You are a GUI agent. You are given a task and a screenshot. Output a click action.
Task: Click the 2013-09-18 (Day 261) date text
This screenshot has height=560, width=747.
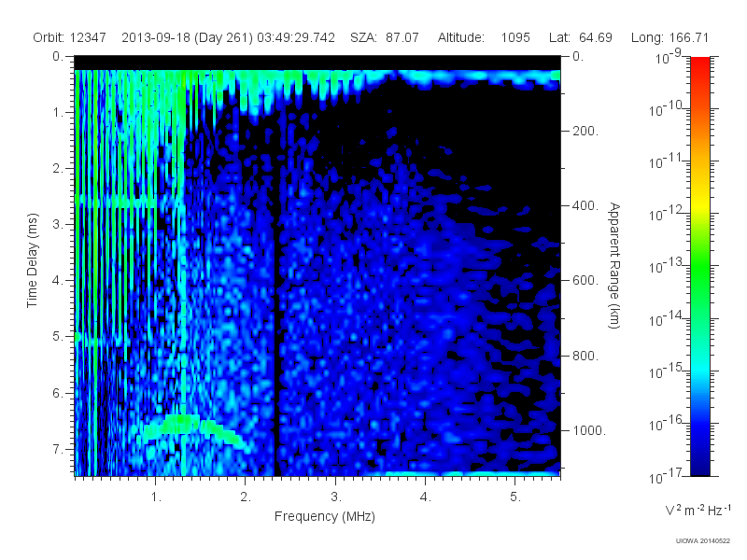click(188, 37)
